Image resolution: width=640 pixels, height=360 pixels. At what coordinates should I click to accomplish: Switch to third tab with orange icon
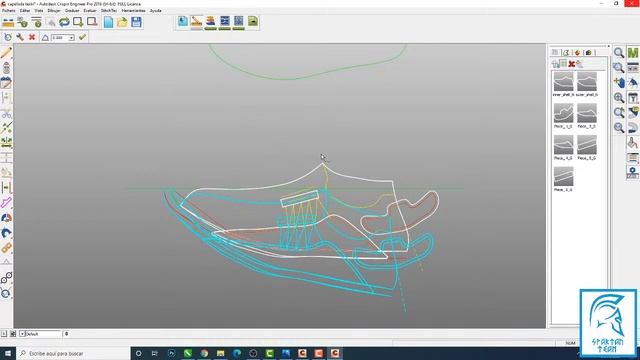(x=577, y=52)
